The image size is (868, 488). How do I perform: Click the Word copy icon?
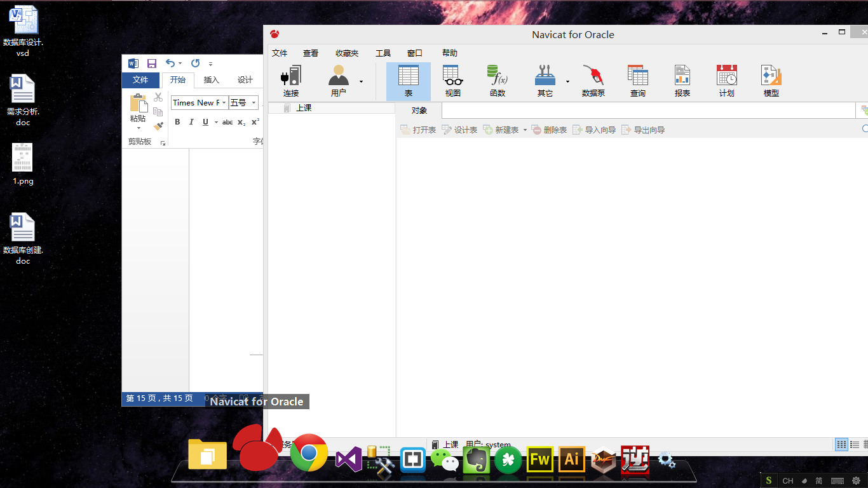(158, 112)
